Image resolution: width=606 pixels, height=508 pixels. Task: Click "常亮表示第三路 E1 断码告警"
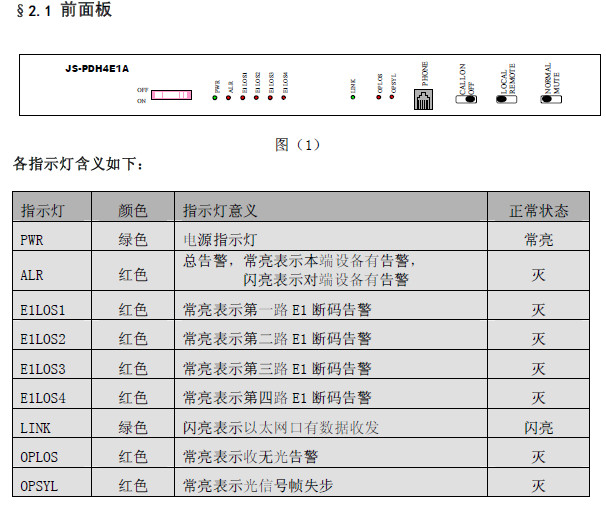[277, 369]
